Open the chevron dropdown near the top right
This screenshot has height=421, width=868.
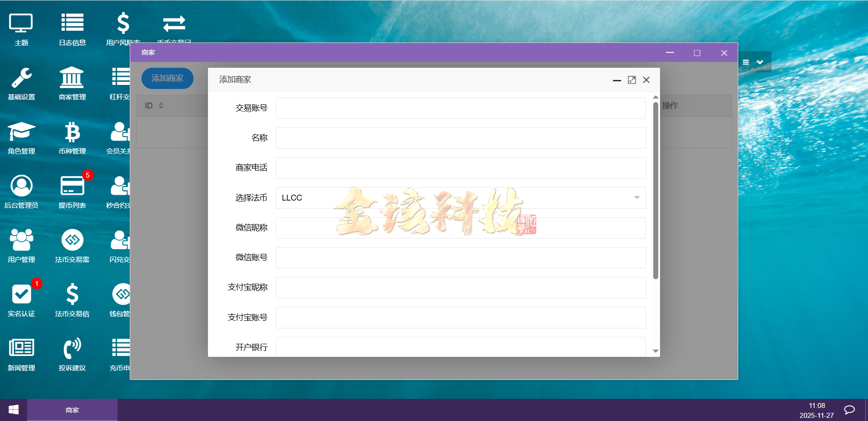(759, 62)
